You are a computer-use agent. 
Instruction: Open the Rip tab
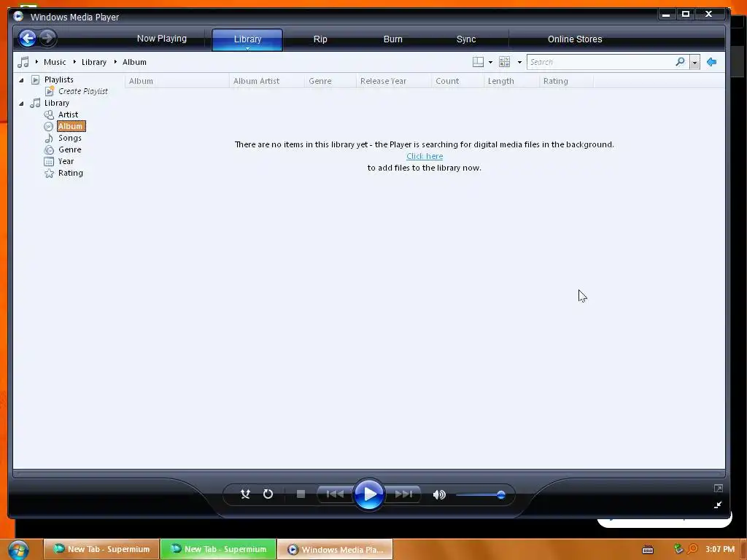tap(320, 39)
